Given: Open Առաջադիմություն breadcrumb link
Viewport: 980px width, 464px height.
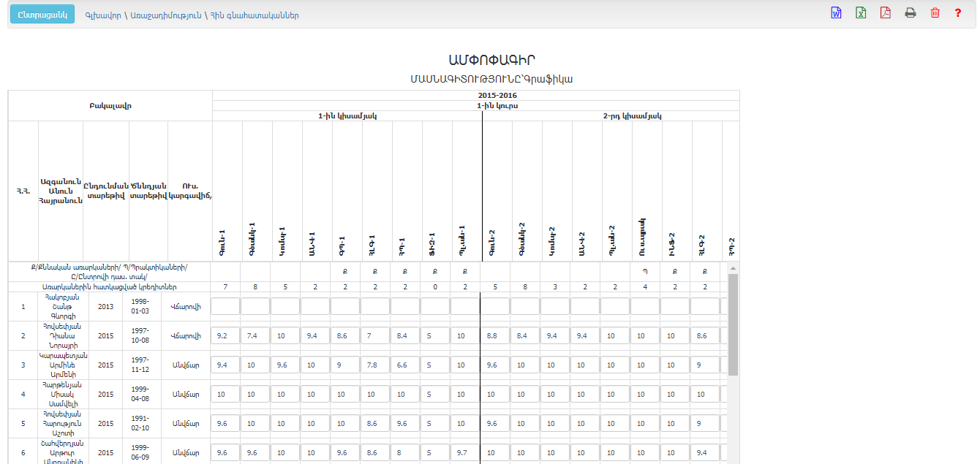Looking at the screenshot, I should [166, 15].
